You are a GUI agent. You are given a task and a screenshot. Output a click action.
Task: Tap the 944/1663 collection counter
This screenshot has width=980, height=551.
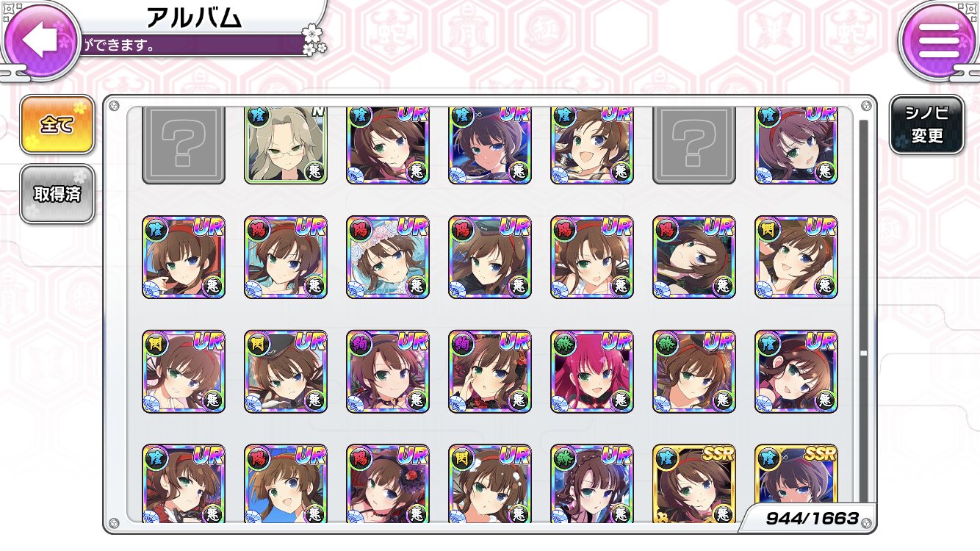click(812, 518)
